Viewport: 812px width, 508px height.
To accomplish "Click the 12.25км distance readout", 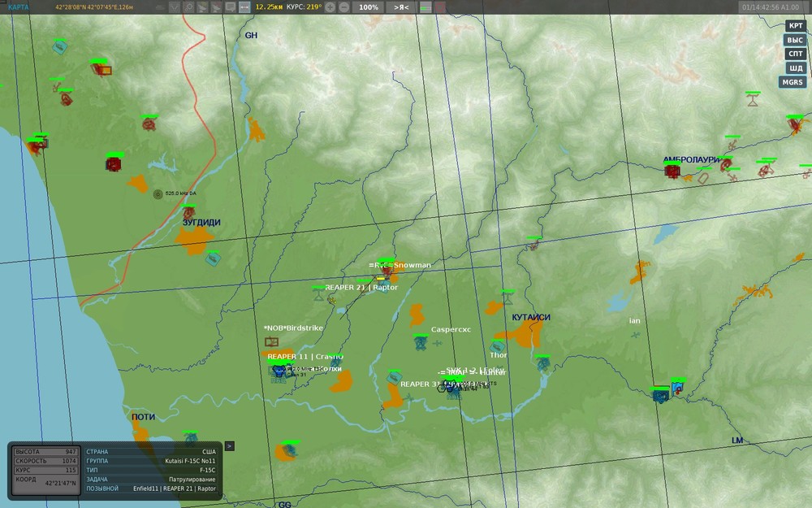I will pyautogui.click(x=269, y=7).
